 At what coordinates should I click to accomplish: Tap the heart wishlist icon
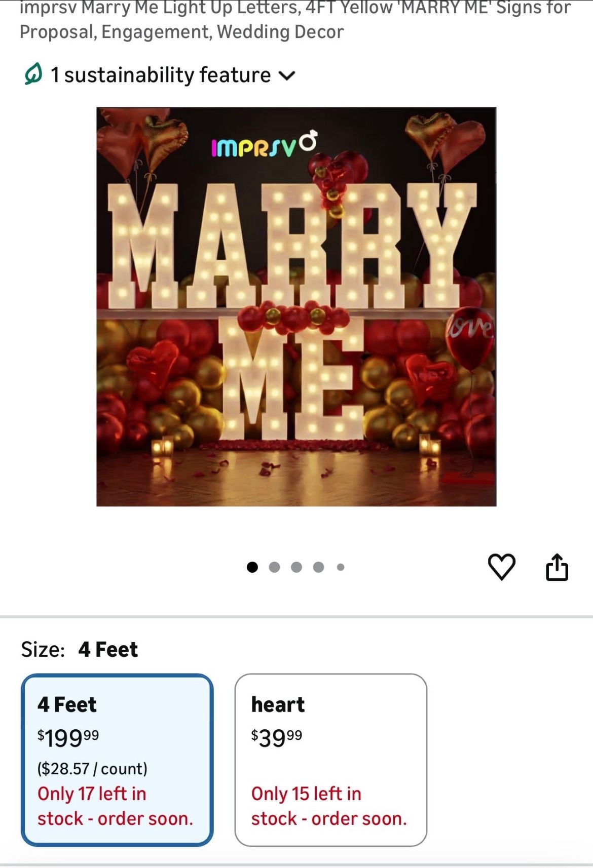point(501,567)
